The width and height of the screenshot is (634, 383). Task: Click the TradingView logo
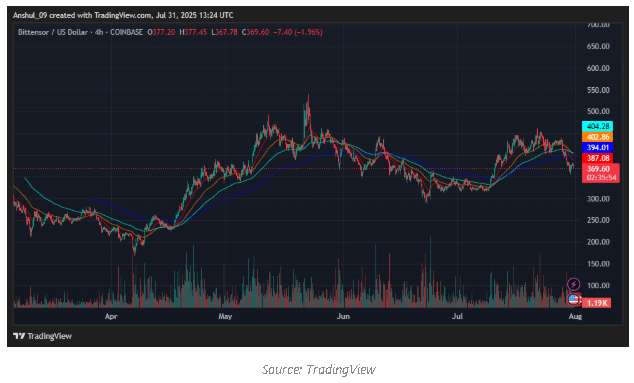(x=42, y=336)
